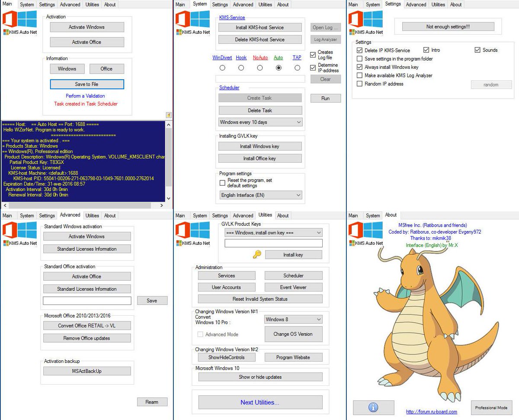Enable the Creates Log file checkbox
Image resolution: width=519 pixels, height=420 pixels.
[313, 55]
